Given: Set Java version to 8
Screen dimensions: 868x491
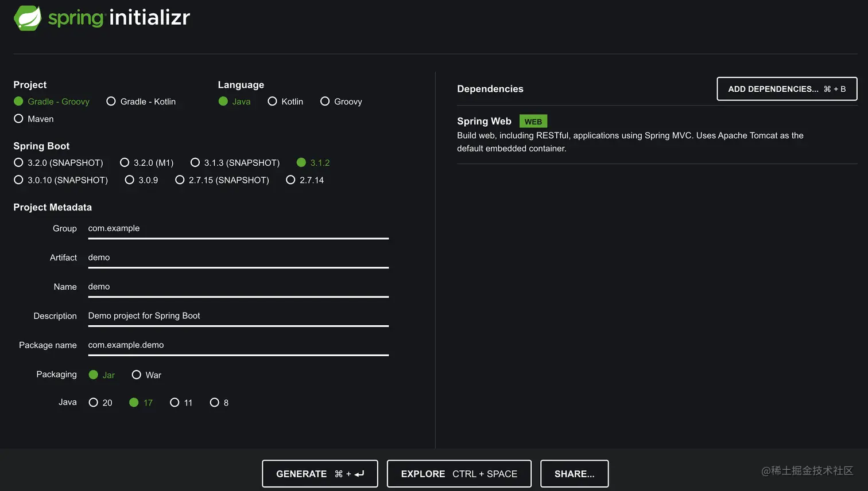Looking at the screenshot, I should 219,403.
